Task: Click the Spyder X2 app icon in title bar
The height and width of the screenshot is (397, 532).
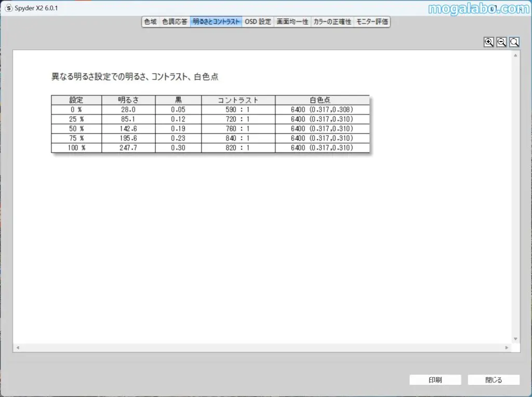Action: [8, 8]
